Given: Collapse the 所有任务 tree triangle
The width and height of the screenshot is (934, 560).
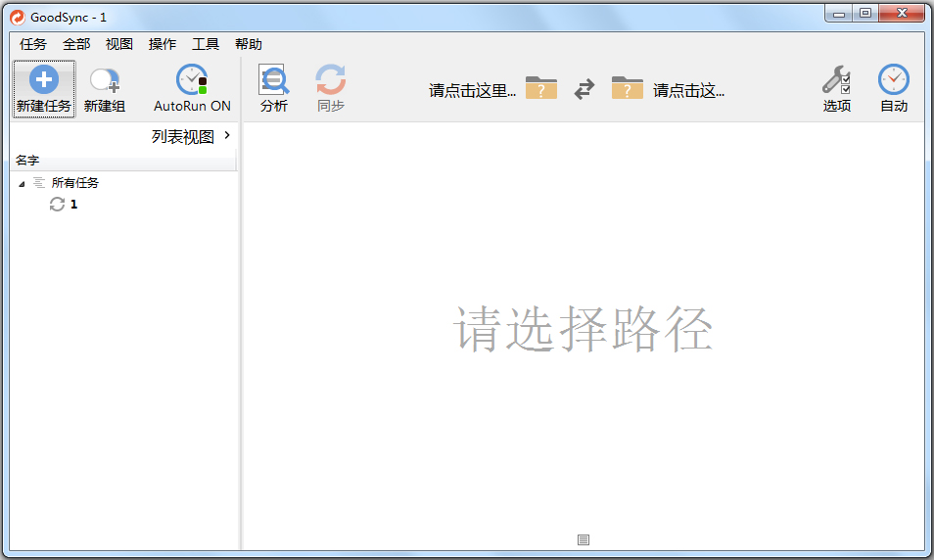Looking at the screenshot, I should pyautogui.click(x=22, y=184).
